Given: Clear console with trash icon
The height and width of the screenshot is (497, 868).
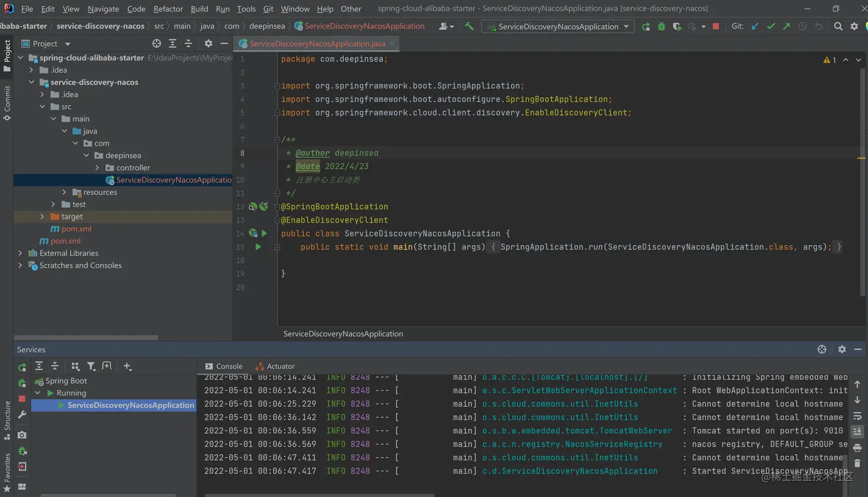Looking at the screenshot, I should 857,463.
